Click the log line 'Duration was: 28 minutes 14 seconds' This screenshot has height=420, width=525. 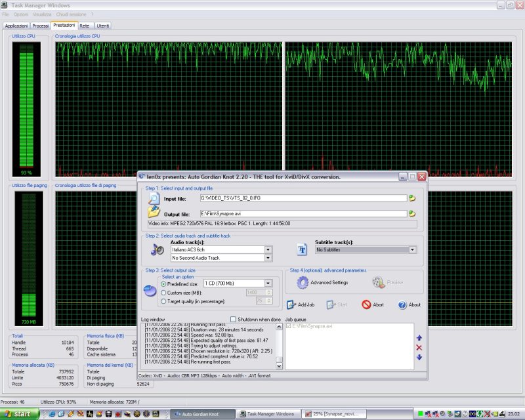(x=204, y=329)
